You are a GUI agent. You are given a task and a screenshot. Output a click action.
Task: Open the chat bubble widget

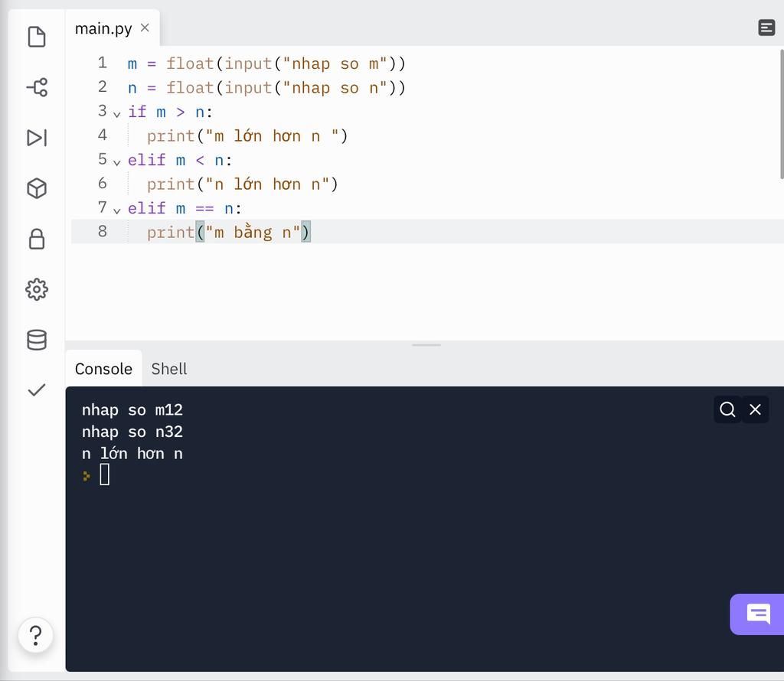pos(758,614)
